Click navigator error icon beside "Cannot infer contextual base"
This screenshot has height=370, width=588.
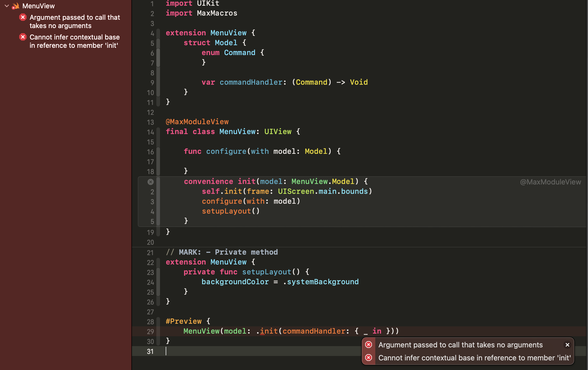click(23, 37)
